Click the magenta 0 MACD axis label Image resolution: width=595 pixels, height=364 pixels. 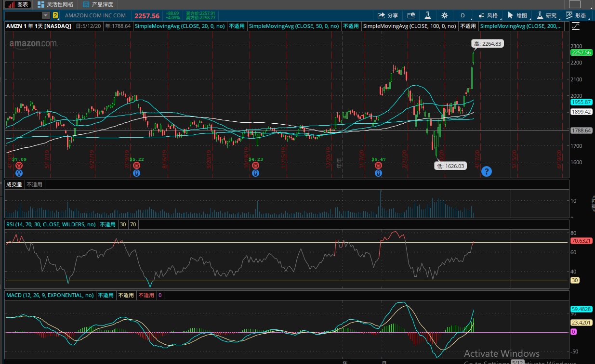573,332
